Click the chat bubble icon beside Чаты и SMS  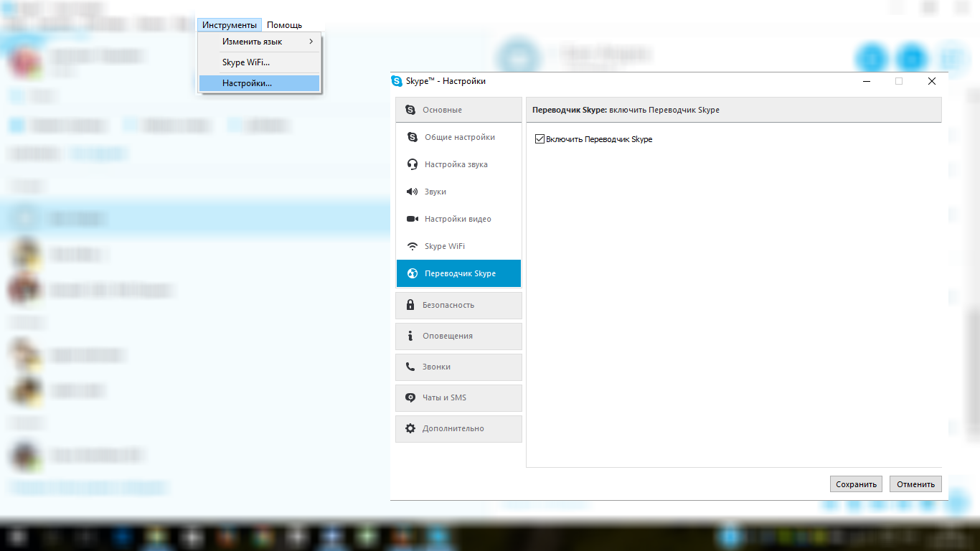(x=410, y=397)
